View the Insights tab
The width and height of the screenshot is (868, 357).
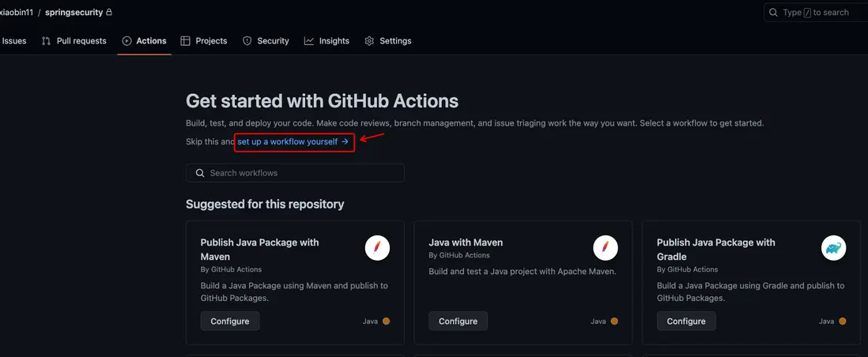tap(326, 41)
